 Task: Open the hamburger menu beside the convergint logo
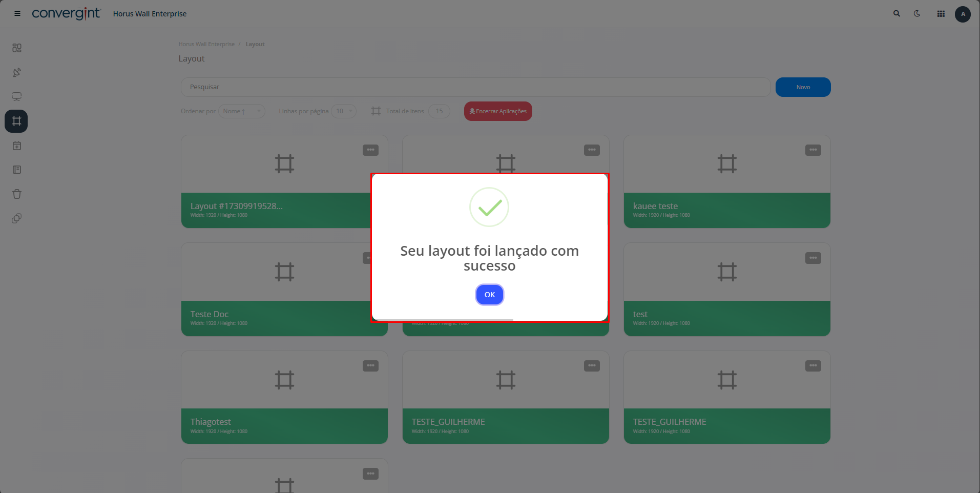coord(17,14)
